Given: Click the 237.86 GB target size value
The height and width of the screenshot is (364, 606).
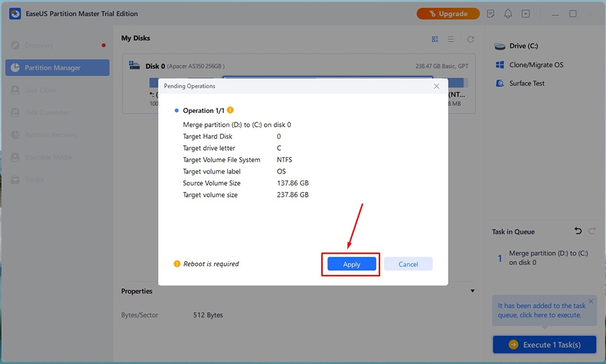Looking at the screenshot, I should (x=292, y=195).
